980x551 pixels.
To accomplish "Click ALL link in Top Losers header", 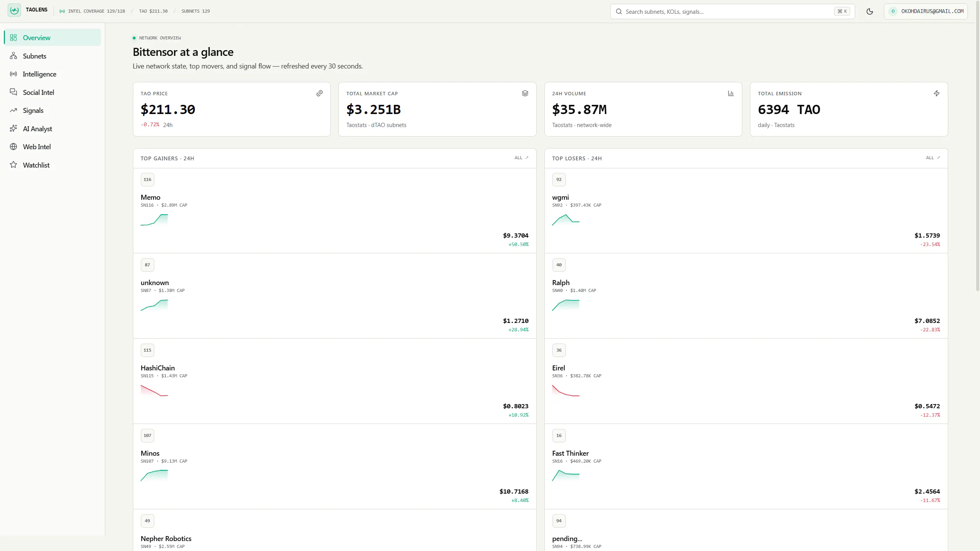I will (x=933, y=158).
